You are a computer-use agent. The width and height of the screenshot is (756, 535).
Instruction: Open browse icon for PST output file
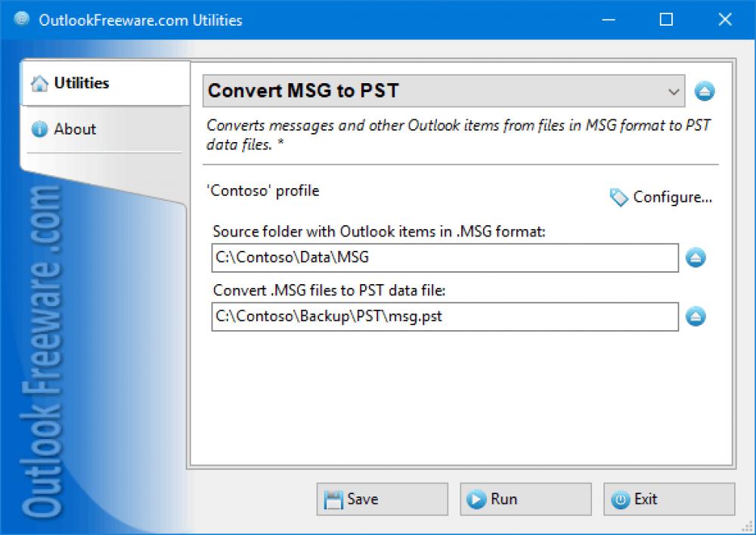tap(696, 317)
